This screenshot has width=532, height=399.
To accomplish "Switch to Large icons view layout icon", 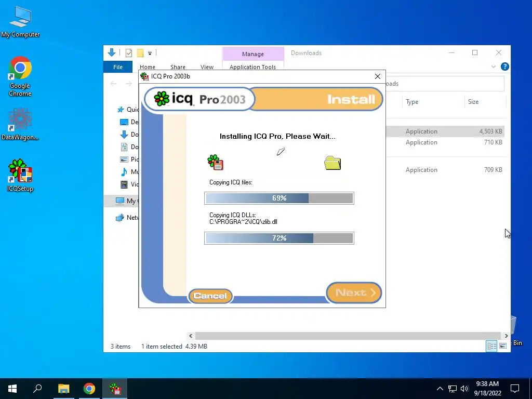I will 503,346.
